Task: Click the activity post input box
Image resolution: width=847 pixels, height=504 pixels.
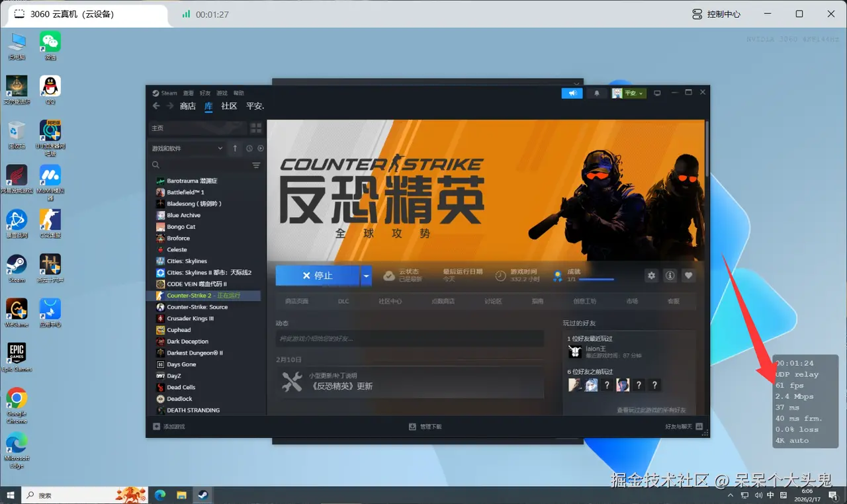Action: tap(410, 339)
